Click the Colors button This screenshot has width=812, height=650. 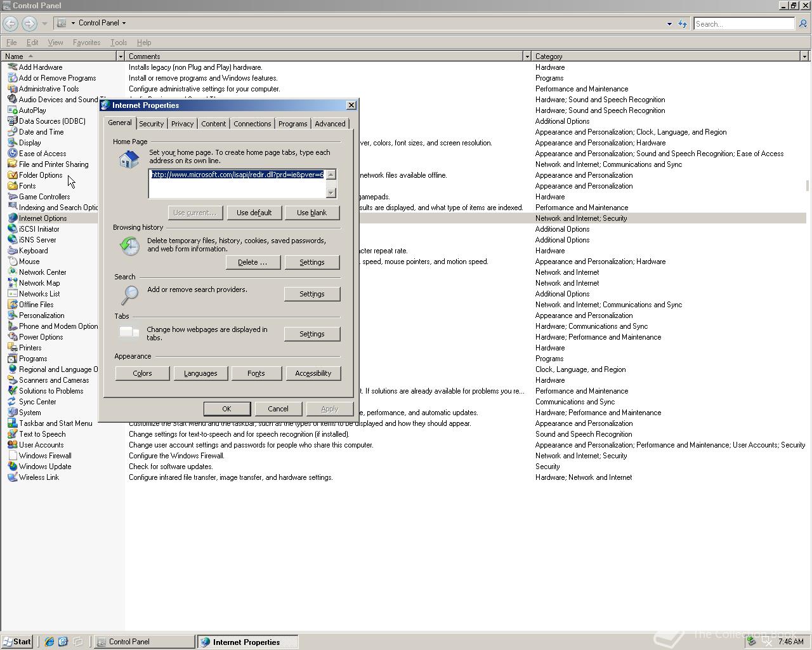[x=142, y=373]
